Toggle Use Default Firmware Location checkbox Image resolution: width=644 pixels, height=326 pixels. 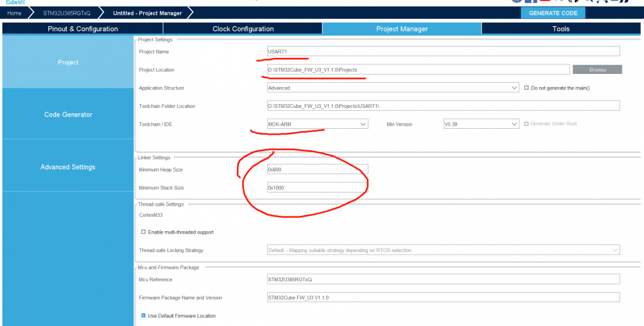pyautogui.click(x=143, y=315)
